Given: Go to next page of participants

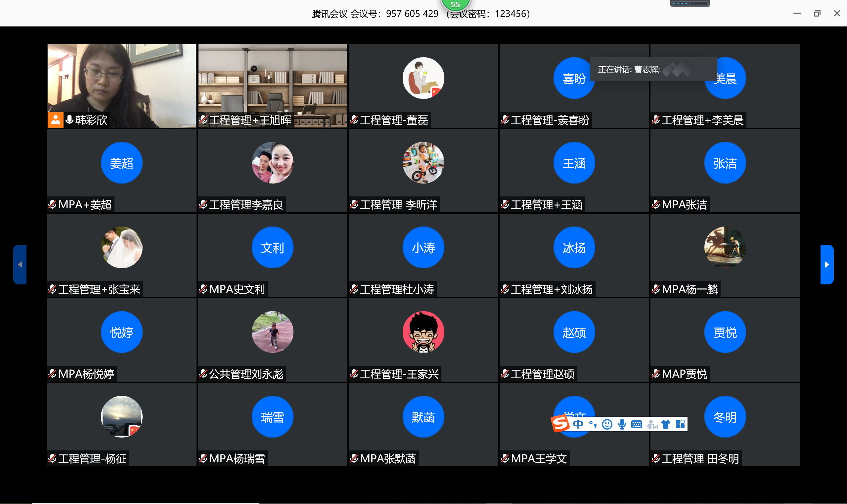Looking at the screenshot, I should pos(826,265).
